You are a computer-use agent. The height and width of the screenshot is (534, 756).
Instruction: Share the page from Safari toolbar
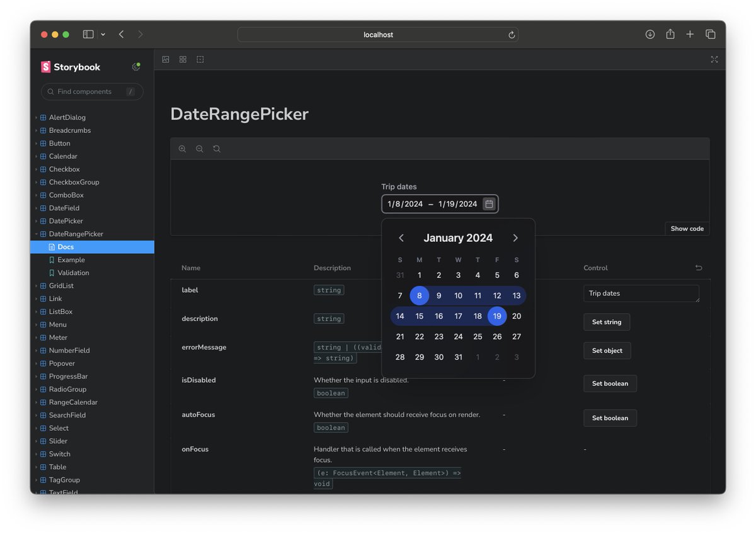click(x=670, y=35)
